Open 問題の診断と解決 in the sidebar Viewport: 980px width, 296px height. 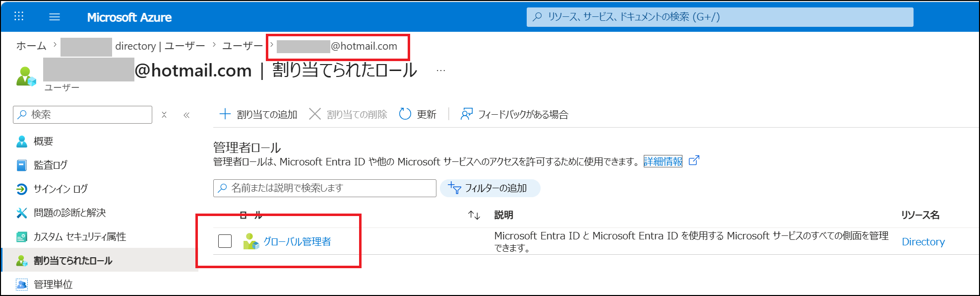point(69,213)
